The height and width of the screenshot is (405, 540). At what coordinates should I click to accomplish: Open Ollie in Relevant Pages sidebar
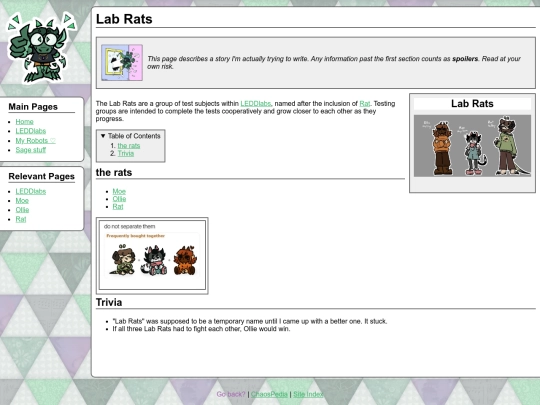[x=22, y=210]
